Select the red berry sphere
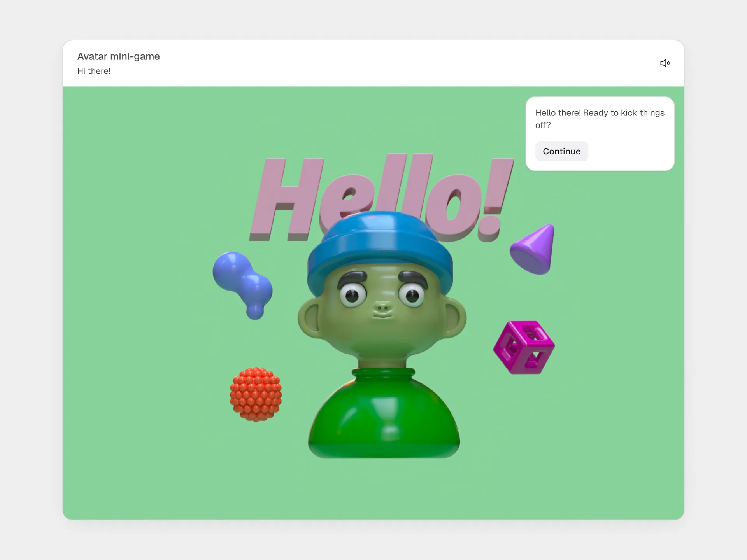Screen dimensions: 747x560 click(255, 396)
